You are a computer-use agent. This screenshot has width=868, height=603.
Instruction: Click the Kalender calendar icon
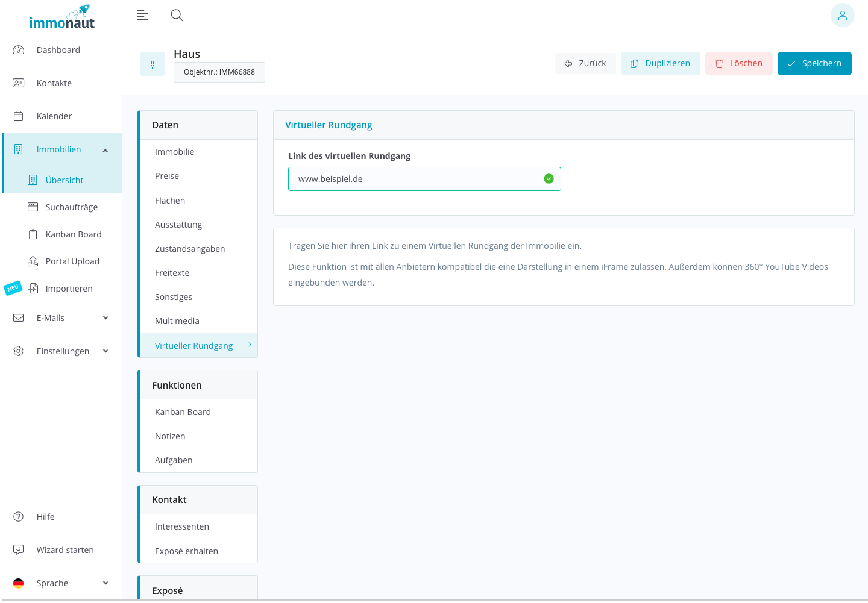pos(19,116)
